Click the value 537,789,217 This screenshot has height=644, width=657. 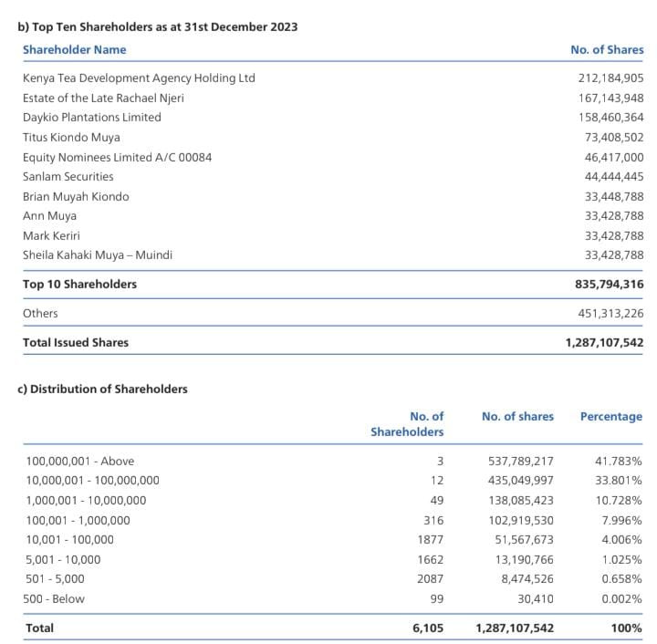coord(520,462)
